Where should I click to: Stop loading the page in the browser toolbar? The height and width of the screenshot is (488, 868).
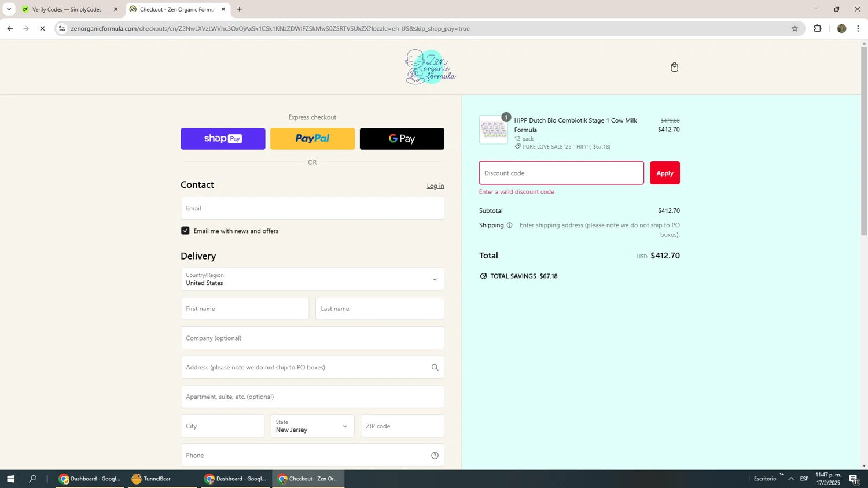pos(42,28)
